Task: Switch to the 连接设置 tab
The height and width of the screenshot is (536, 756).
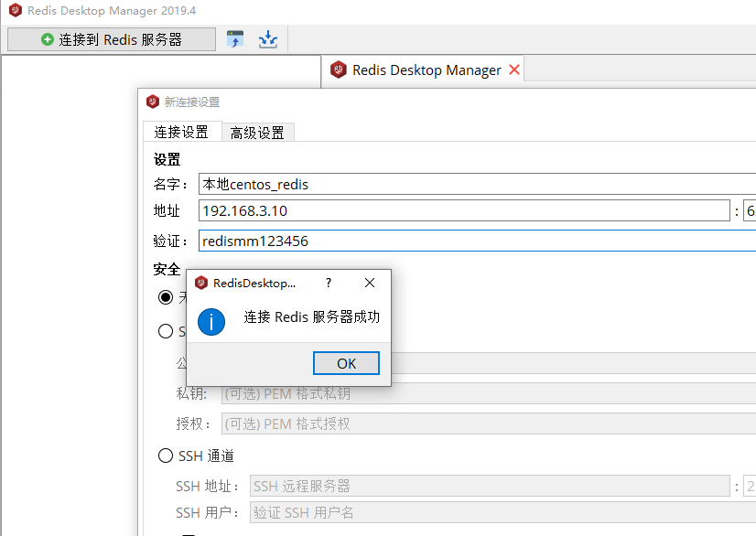Action: (x=182, y=132)
